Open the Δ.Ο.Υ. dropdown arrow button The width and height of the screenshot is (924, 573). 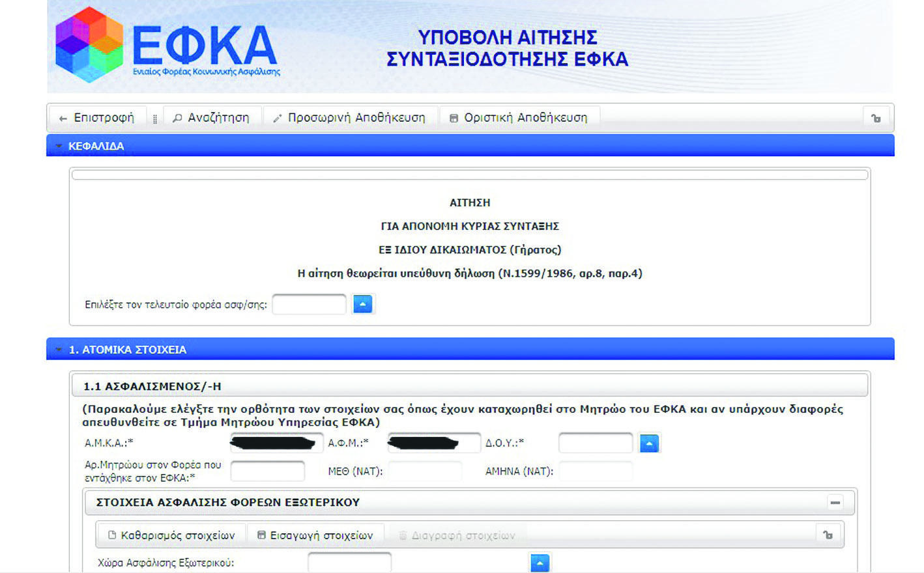(649, 443)
